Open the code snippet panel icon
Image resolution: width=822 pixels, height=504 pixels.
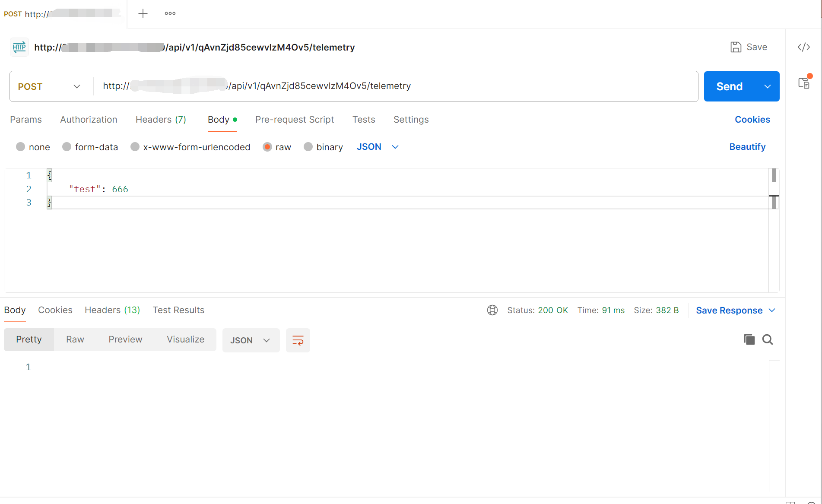tap(803, 47)
